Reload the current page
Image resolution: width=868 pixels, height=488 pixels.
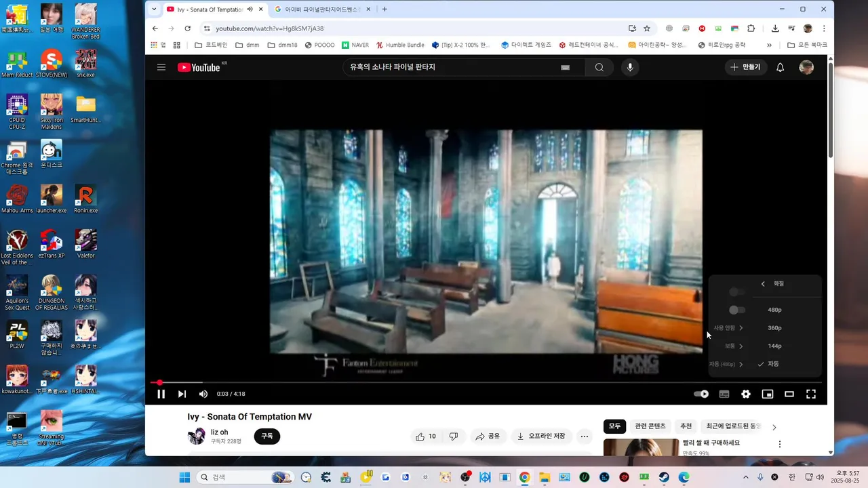click(x=188, y=28)
